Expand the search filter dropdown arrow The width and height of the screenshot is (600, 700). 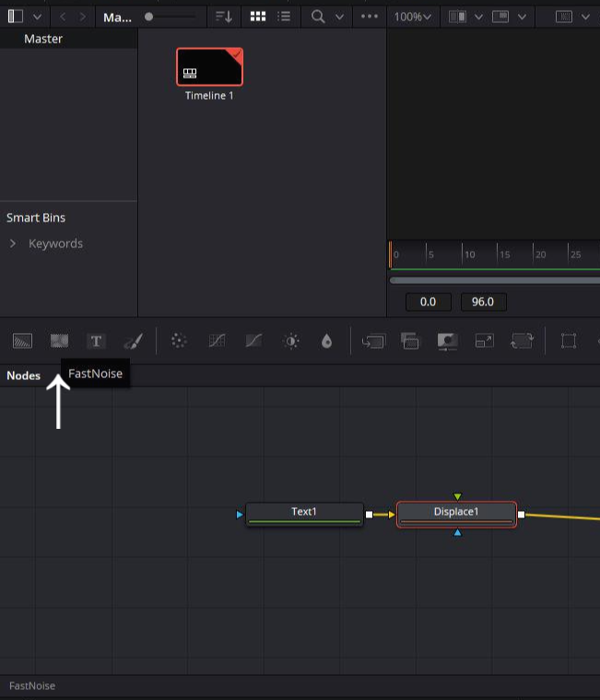[x=339, y=17]
